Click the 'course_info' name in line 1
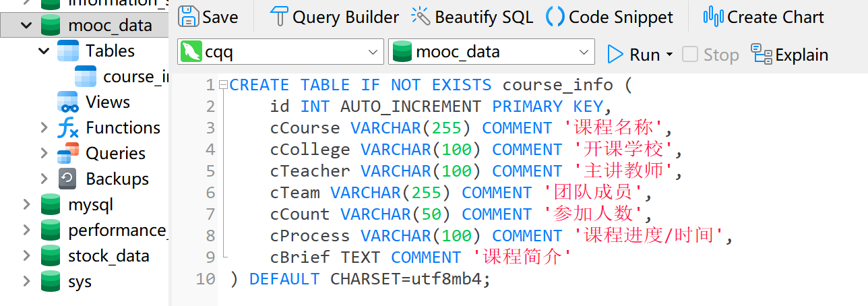The image size is (868, 306). pos(557,85)
